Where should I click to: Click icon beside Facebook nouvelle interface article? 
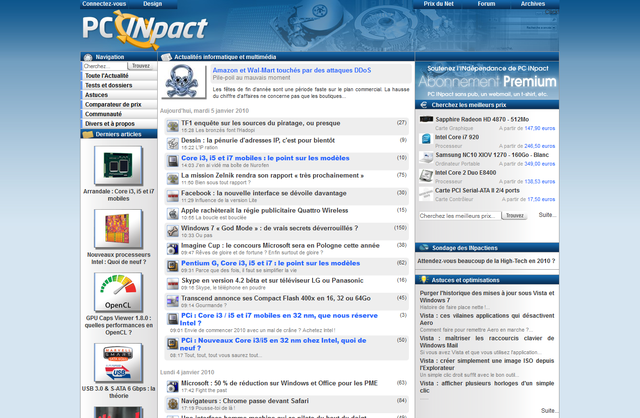pos(173,196)
